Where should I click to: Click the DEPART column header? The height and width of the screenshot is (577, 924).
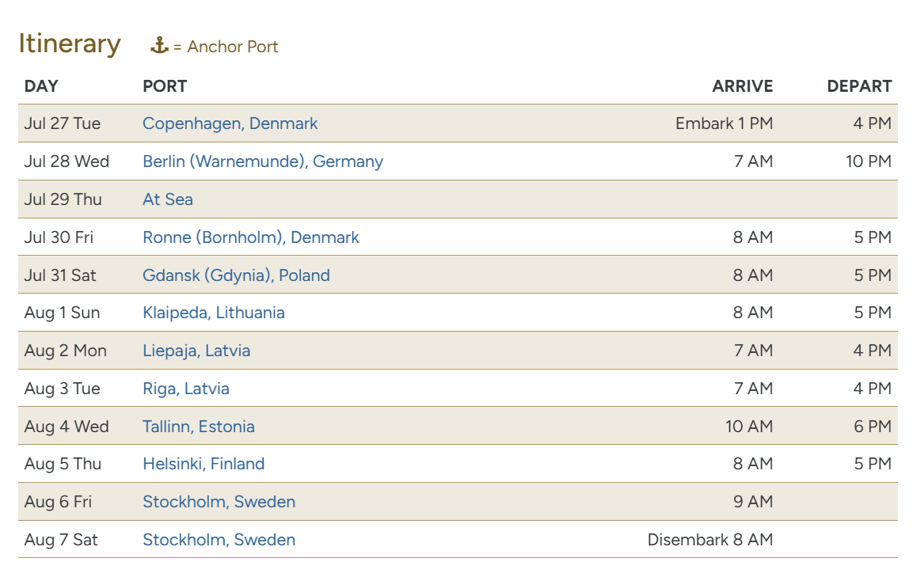[x=859, y=86]
